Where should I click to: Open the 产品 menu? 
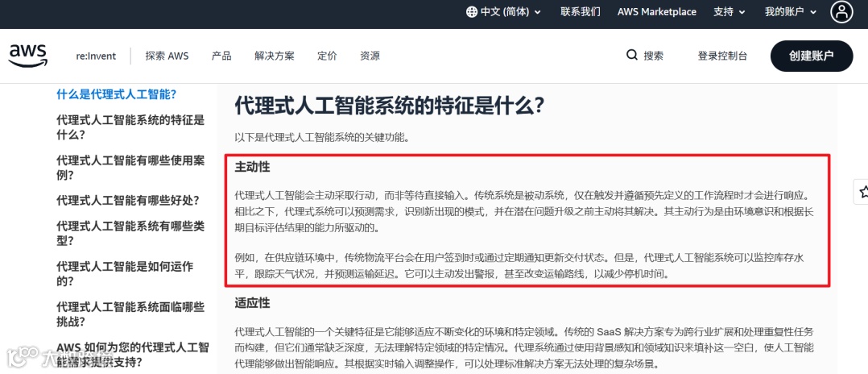(221, 56)
